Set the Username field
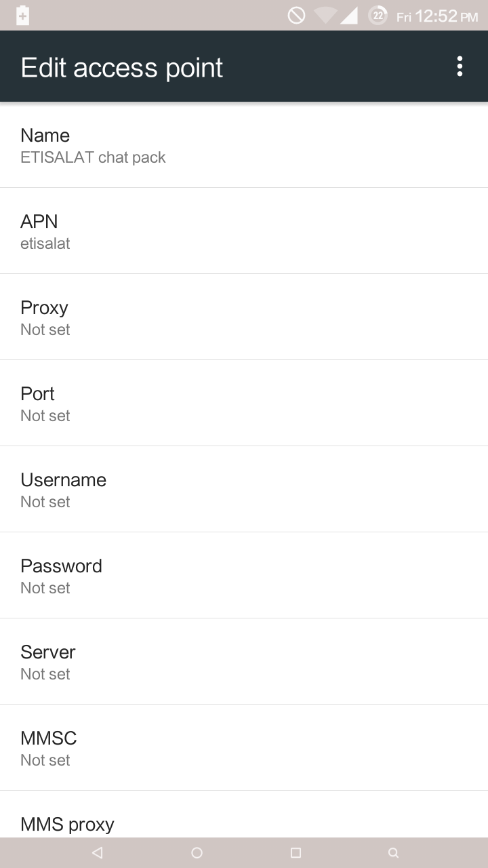Screen dimensions: 488x868 (244, 490)
